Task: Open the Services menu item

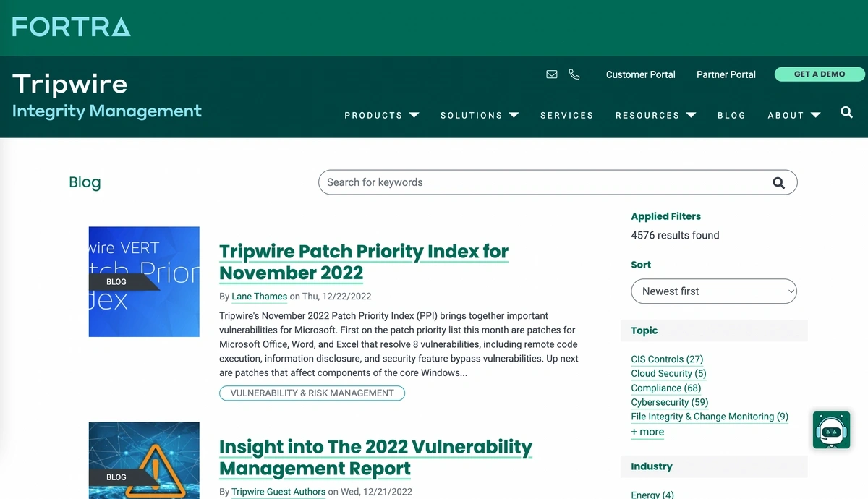Action: coord(566,115)
